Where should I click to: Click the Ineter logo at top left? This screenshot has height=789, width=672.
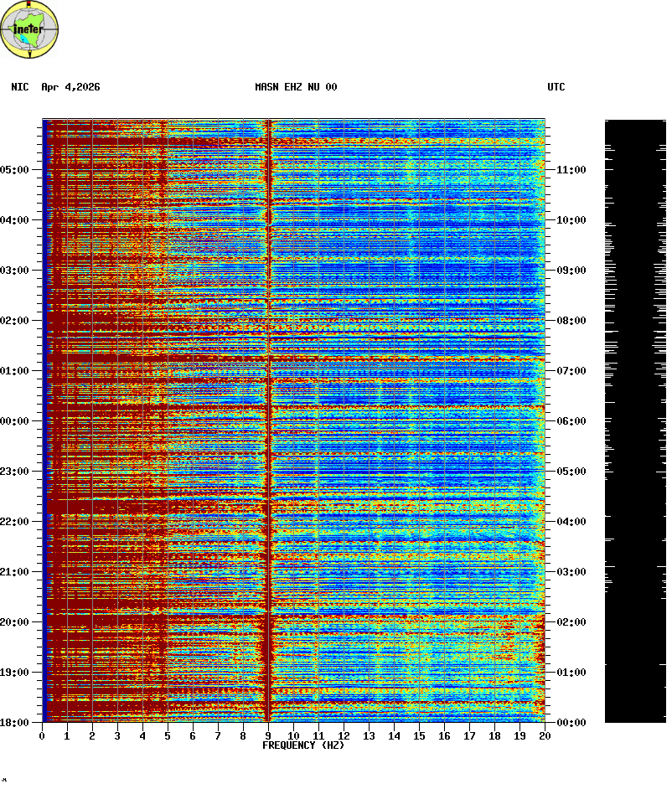[30, 30]
